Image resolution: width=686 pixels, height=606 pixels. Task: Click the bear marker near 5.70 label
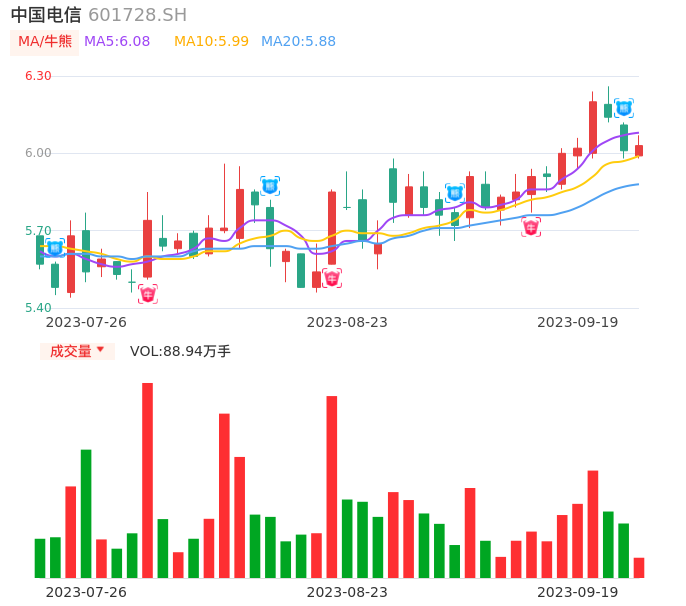(x=55, y=248)
